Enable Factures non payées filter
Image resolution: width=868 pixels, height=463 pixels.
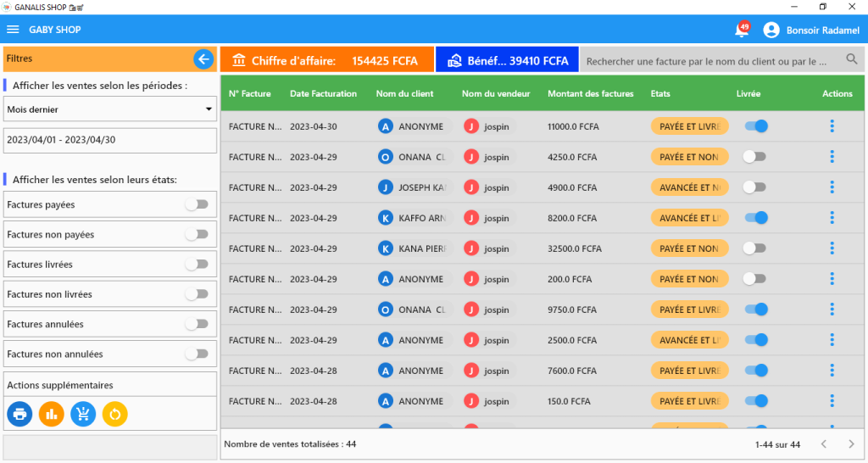pyautogui.click(x=197, y=234)
